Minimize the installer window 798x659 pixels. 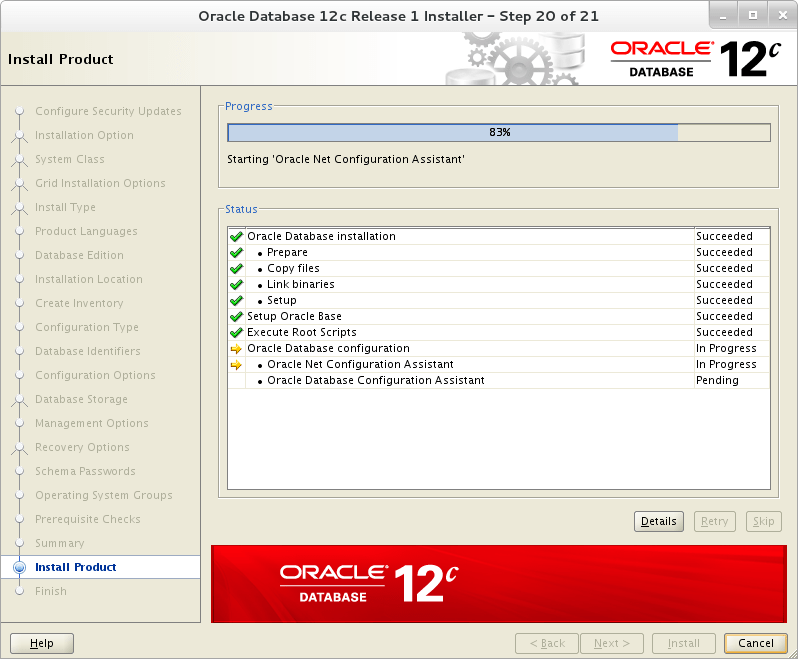(x=723, y=16)
